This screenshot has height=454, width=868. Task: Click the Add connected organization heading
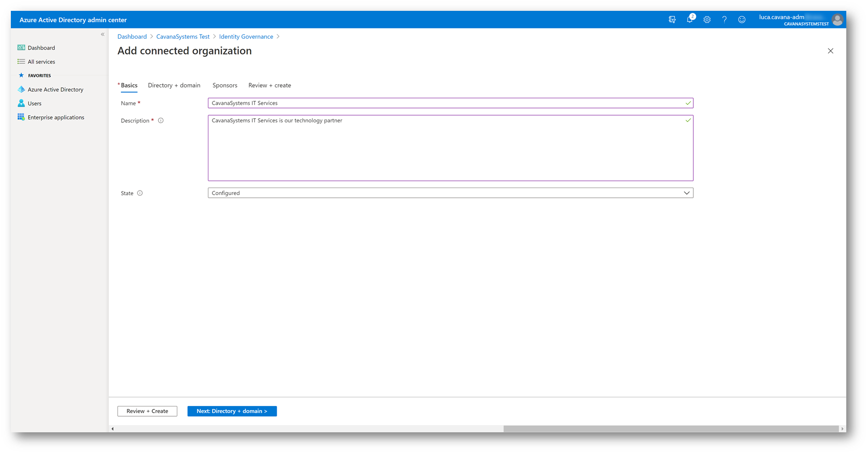tap(185, 51)
